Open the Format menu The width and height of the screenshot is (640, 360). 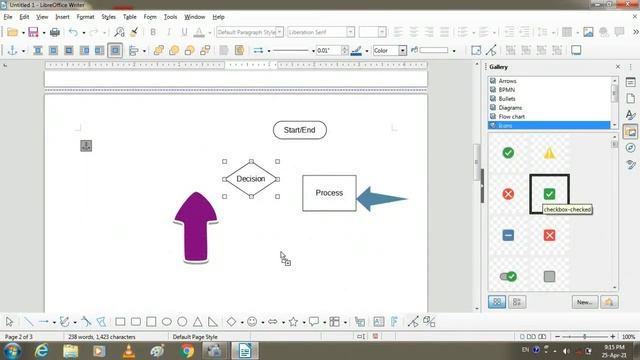(85, 17)
